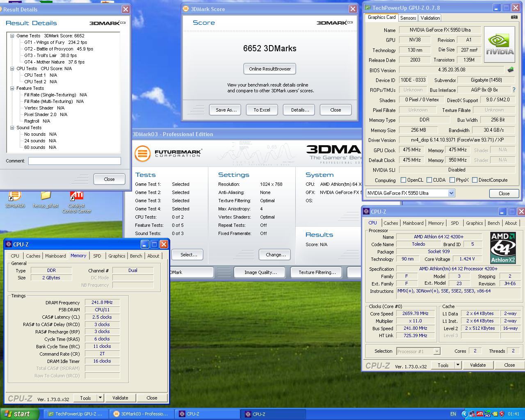Open the SPD tab in CPU-Z Memory window

[x=97, y=256]
